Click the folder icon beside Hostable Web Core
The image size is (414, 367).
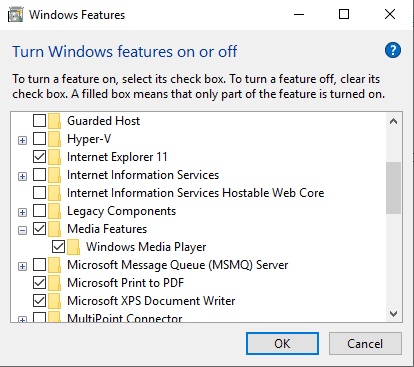[x=54, y=193]
